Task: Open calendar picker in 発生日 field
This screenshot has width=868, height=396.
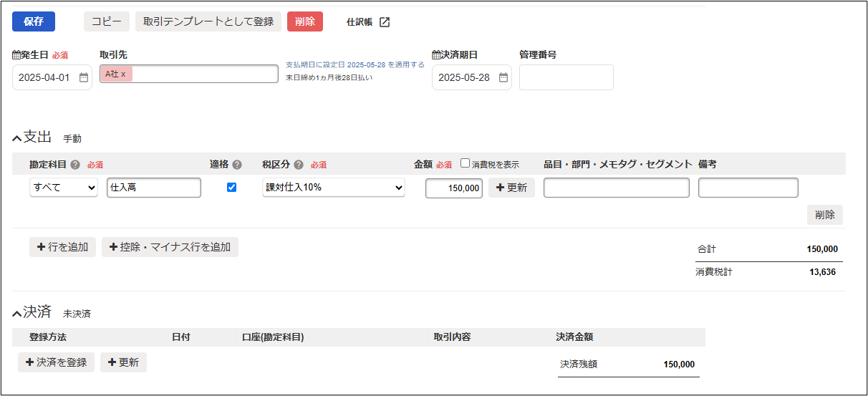Action: (84, 77)
